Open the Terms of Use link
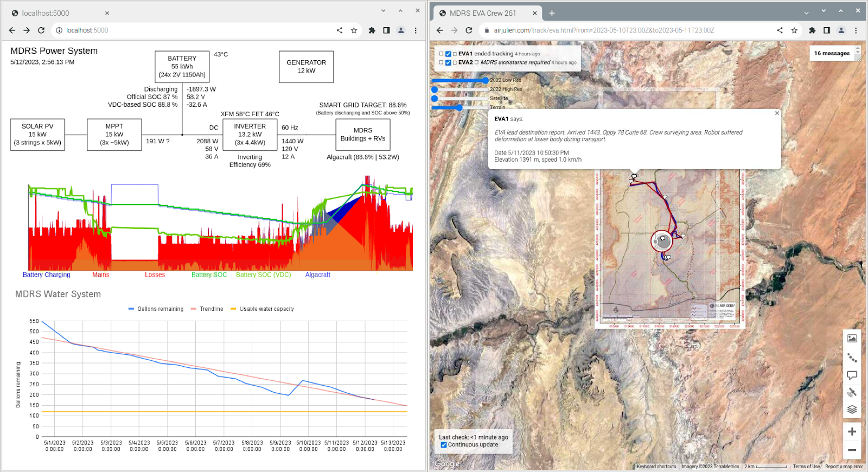The image size is (868, 472). (x=806, y=467)
